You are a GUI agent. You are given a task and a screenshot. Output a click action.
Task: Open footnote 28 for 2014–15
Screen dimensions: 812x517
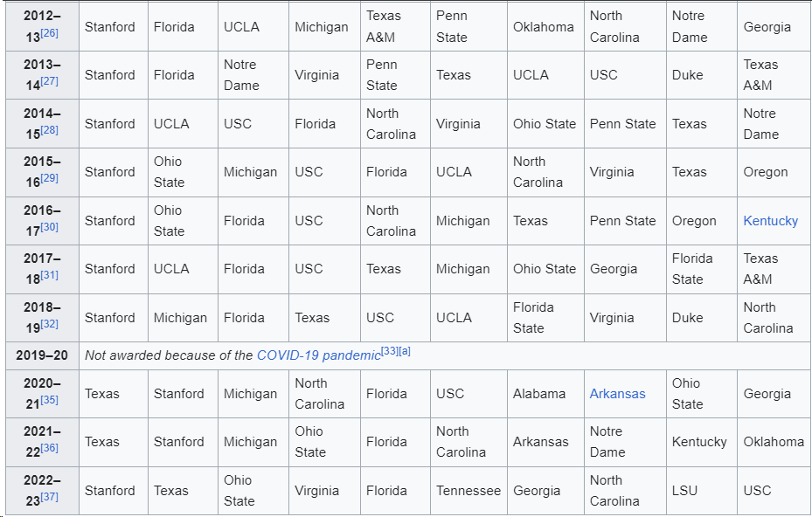coord(49,131)
